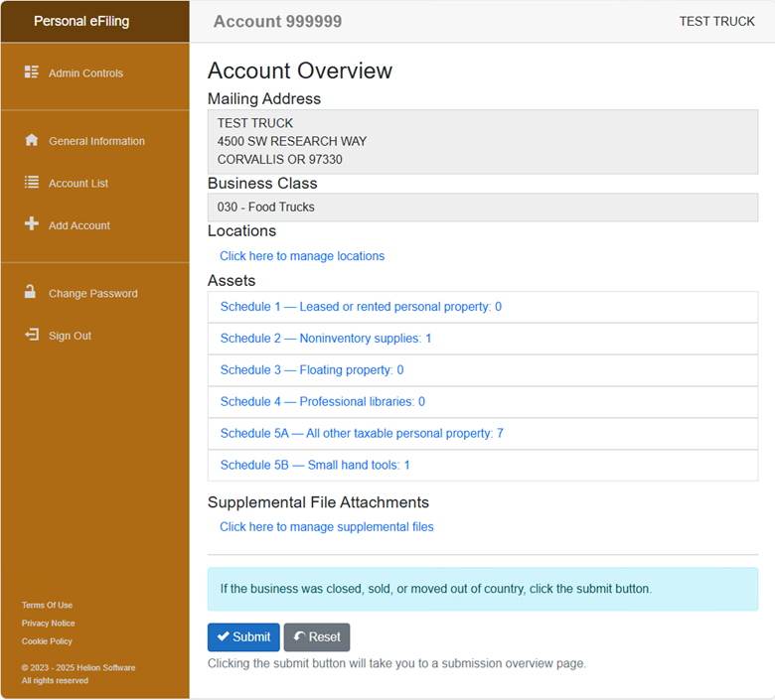Open the manage locations link
This screenshot has height=700, width=775.
pyautogui.click(x=302, y=256)
